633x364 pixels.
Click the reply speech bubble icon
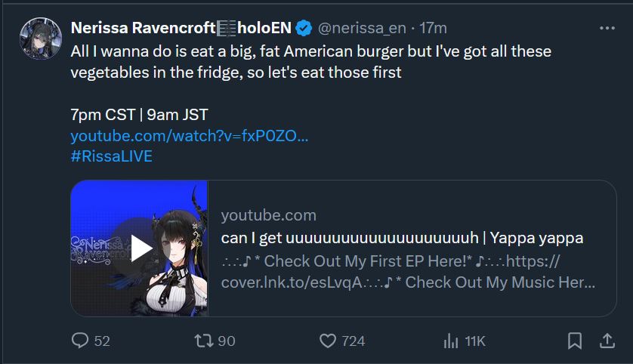(x=80, y=341)
